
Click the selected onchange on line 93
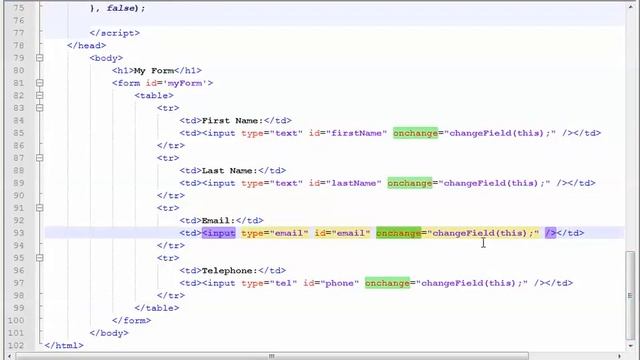pos(398,233)
